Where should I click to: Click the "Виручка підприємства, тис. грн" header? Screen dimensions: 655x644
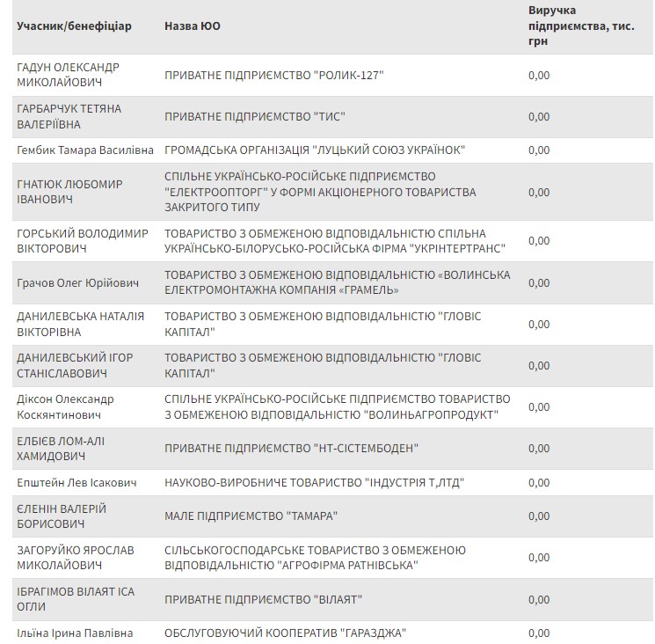coord(581,26)
